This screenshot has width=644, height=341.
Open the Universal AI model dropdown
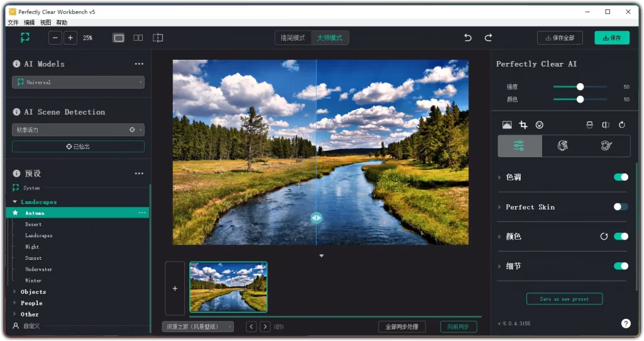point(78,82)
